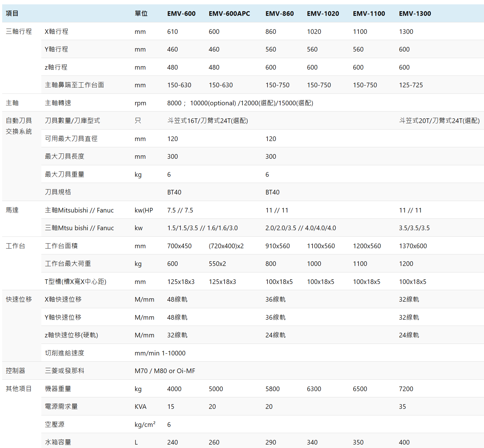Click the EMV-600 column header
484x448 pixels.
(181, 13)
